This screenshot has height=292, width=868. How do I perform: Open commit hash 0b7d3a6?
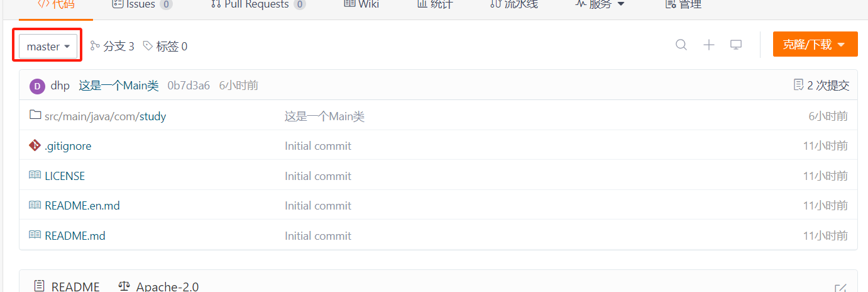click(x=189, y=86)
